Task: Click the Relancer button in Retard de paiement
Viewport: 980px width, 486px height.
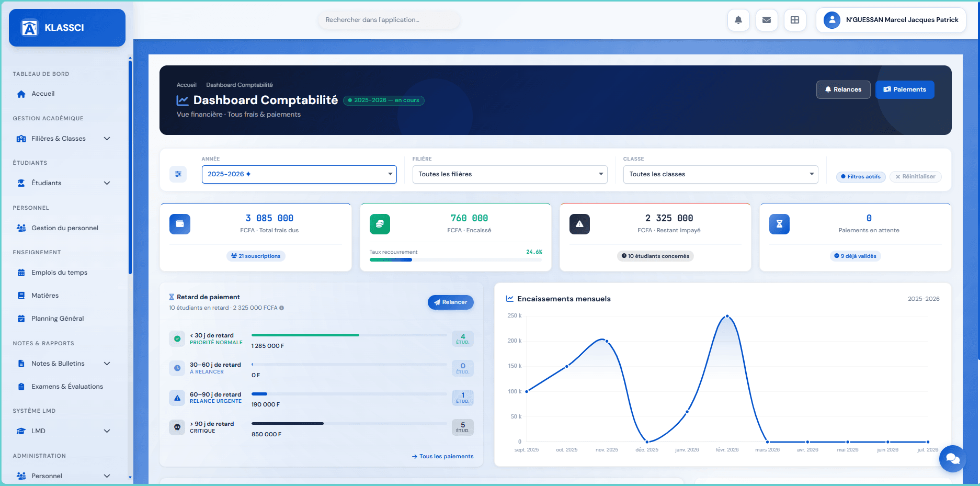Action: click(x=450, y=302)
